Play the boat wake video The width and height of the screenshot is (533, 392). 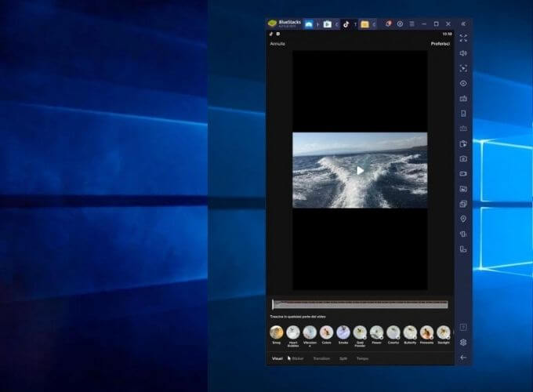(x=360, y=170)
